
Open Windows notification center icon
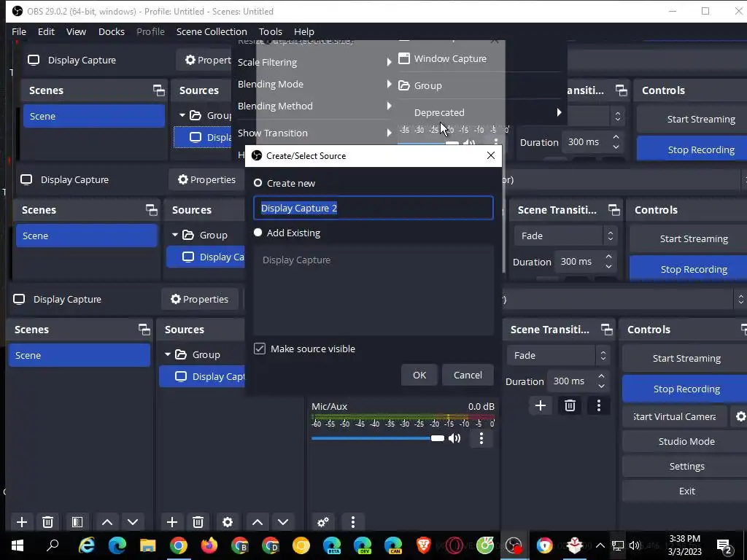pyautogui.click(x=724, y=546)
